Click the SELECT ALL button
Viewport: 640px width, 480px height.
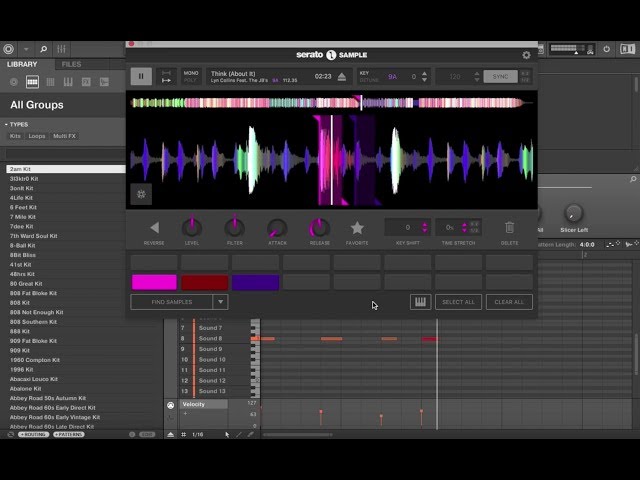(x=458, y=302)
